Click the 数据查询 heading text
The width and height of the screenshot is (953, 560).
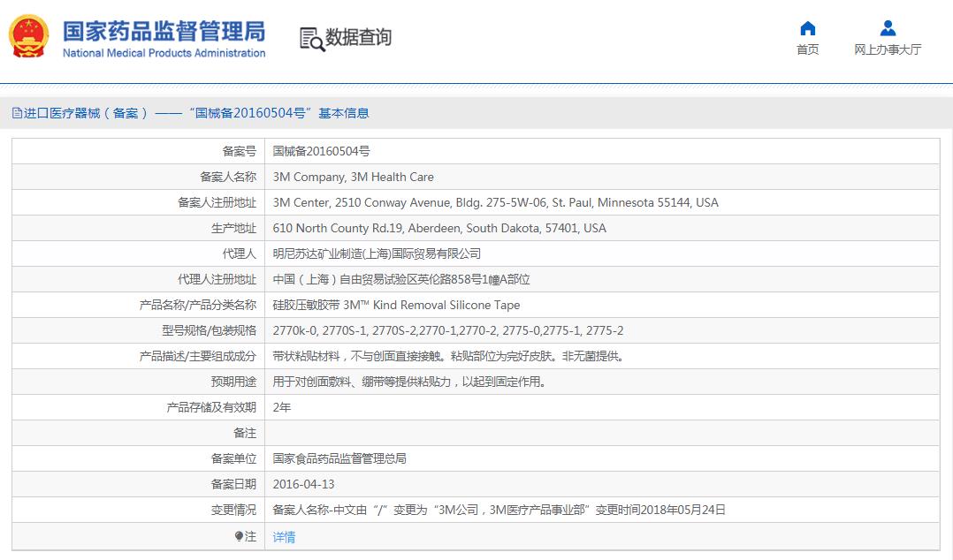tap(358, 37)
